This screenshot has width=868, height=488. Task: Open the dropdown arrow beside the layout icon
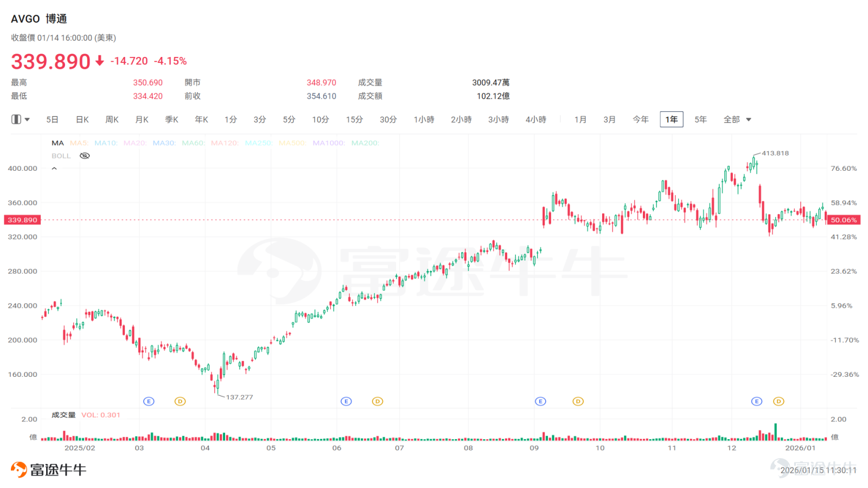[27, 119]
